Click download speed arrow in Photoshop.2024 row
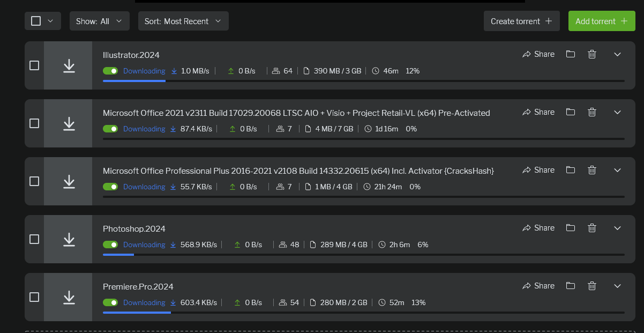Viewport: 644px width, 333px height. coord(173,245)
